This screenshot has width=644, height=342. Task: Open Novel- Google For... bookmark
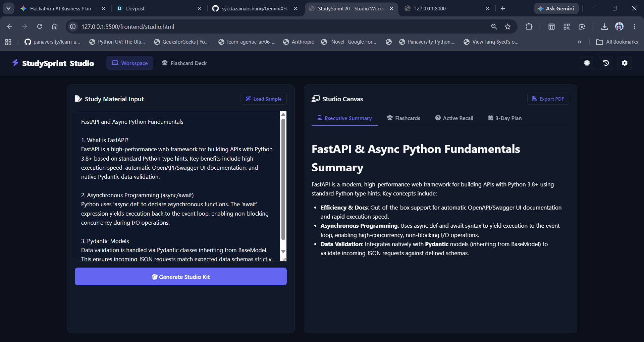(x=349, y=42)
